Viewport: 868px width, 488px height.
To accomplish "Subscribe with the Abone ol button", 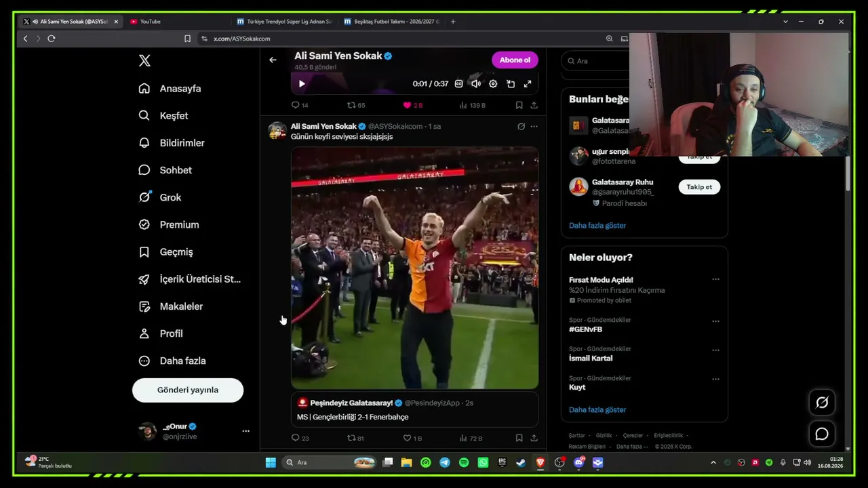I will (x=515, y=60).
